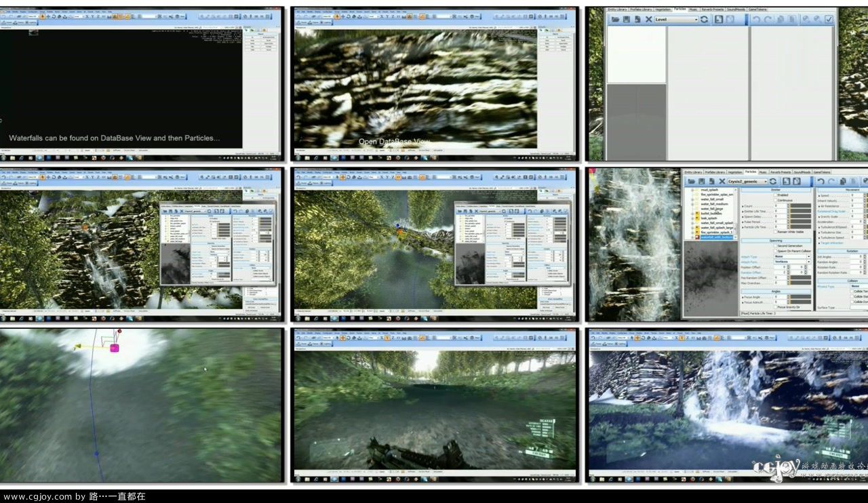Switch to Entity Library tab in top-right frame
The height and width of the screenshot is (503, 868).
617,9
